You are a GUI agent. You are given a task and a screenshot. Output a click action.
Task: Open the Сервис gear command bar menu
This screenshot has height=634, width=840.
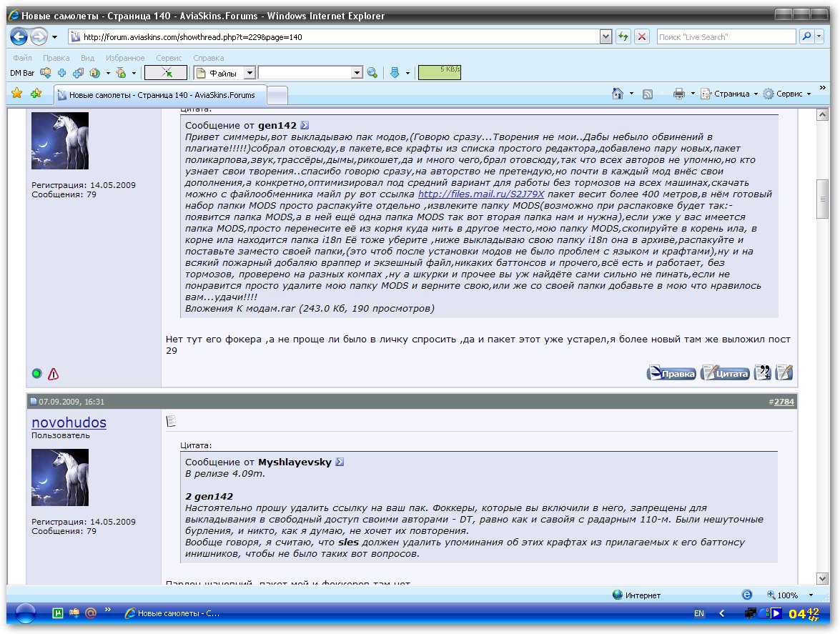point(788,94)
